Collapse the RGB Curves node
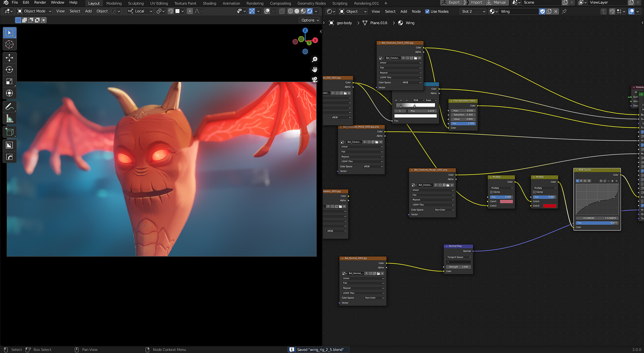This screenshot has height=353, width=644. (x=577, y=170)
